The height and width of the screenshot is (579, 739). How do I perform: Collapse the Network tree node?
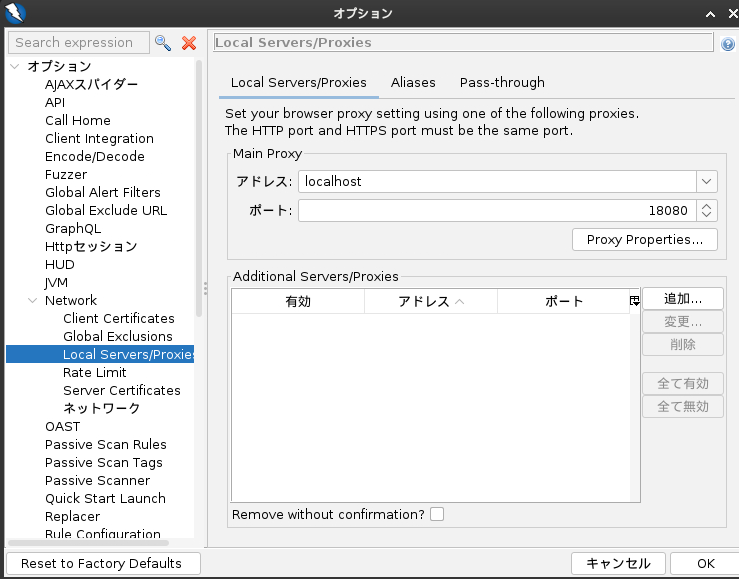(33, 300)
